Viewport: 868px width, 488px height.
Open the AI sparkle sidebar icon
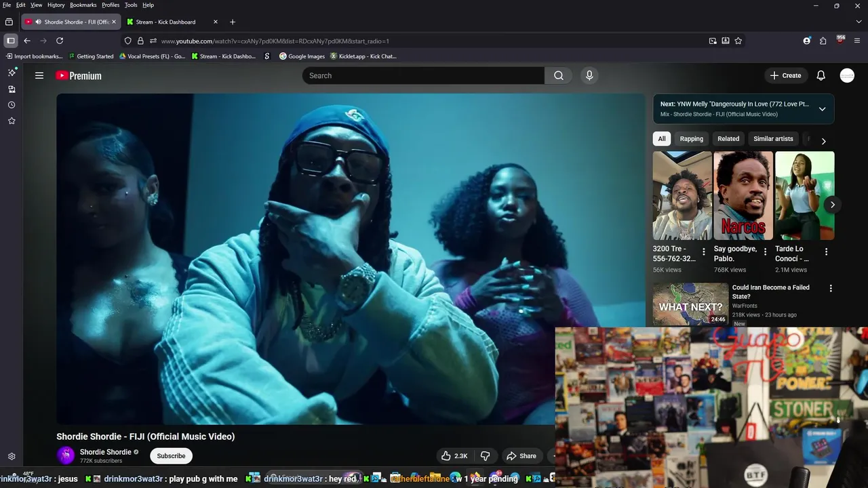tap(12, 73)
